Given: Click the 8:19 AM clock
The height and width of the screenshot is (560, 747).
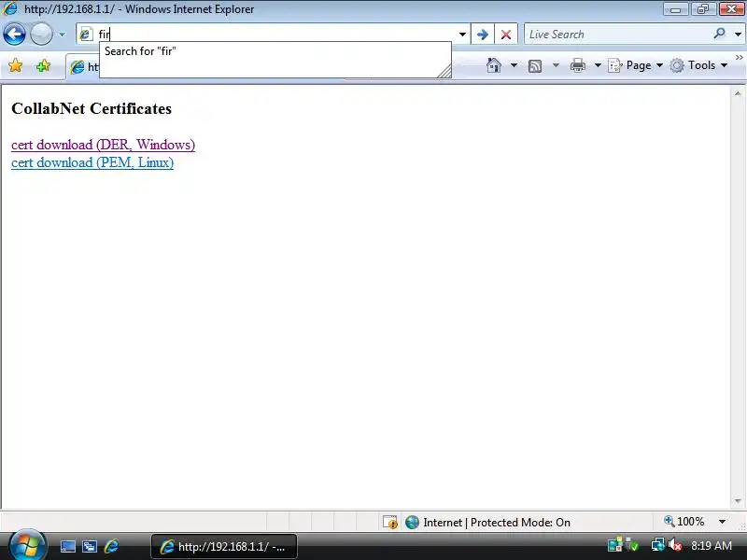Looking at the screenshot, I should coord(712,545).
